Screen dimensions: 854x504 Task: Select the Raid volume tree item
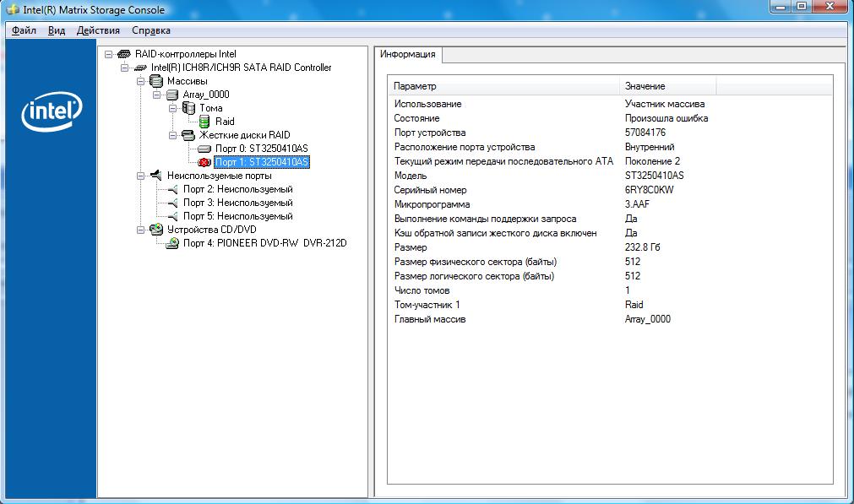pos(225,122)
